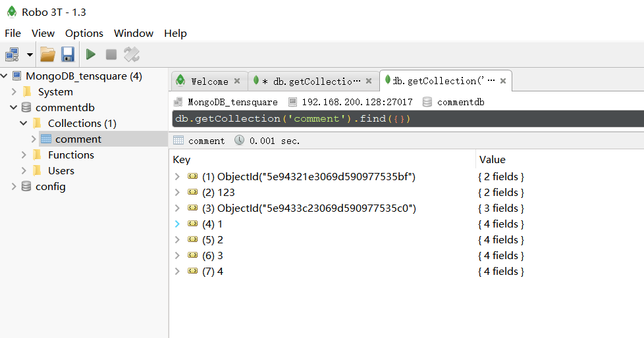Expand the config database node
This screenshot has height=338, width=644.
coord(14,186)
